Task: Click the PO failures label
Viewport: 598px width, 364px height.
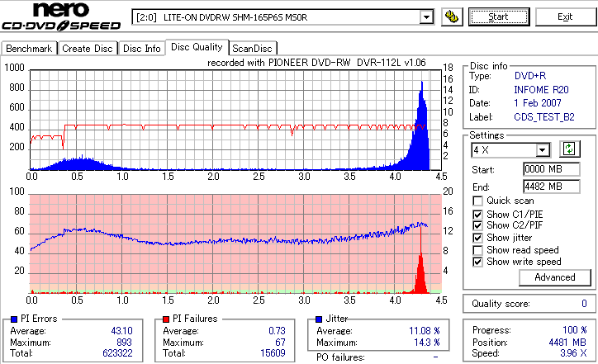Action: 340,357
